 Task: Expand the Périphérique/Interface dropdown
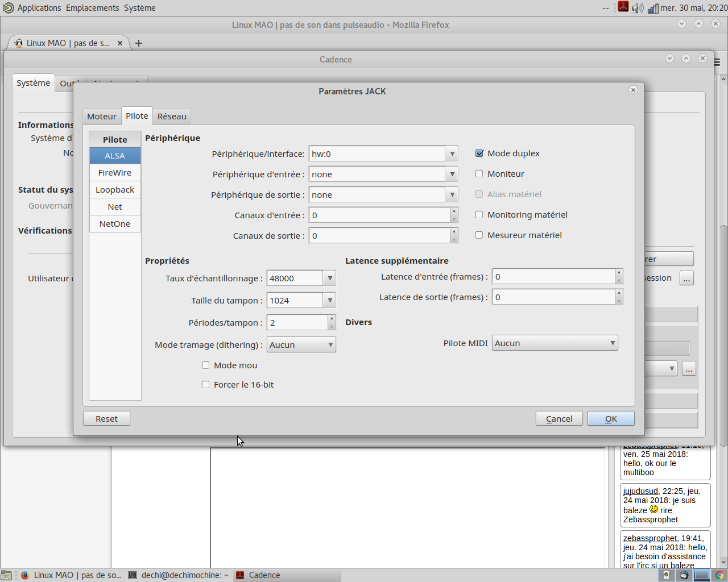[x=452, y=154]
